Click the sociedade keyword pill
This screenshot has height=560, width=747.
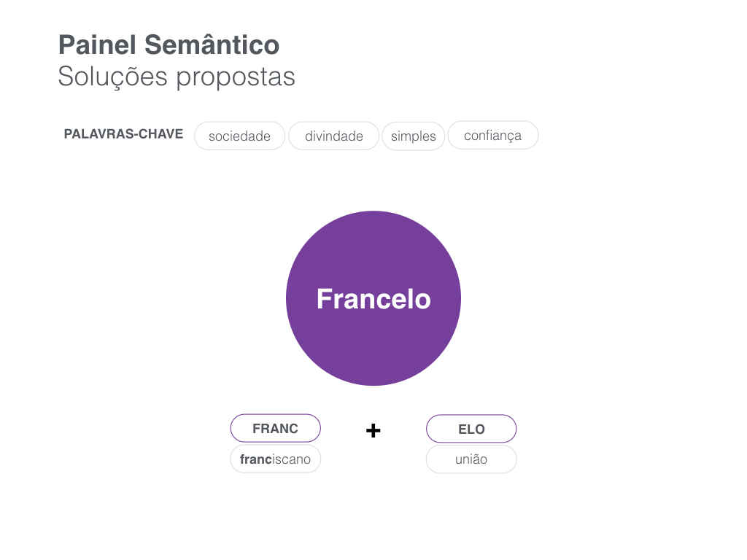coord(239,136)
